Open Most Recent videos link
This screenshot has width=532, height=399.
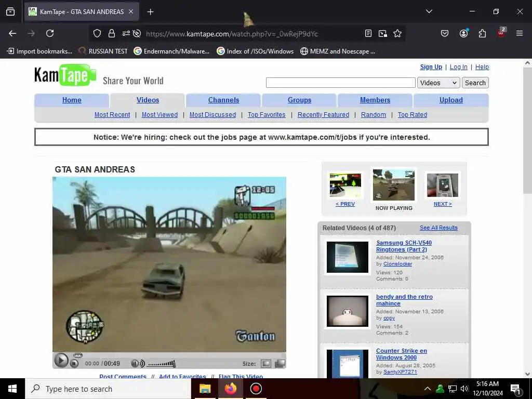click(x=112, y=115)
